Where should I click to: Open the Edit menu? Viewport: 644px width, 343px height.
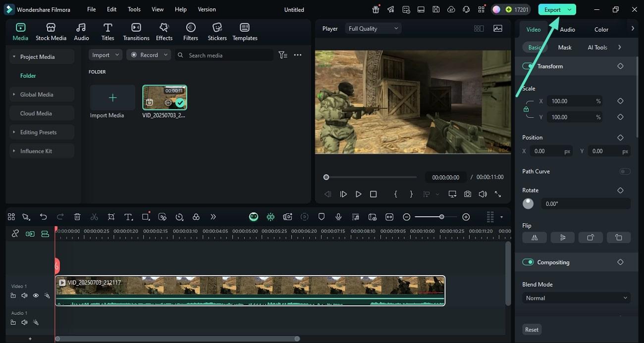click(x=111, y=9)
